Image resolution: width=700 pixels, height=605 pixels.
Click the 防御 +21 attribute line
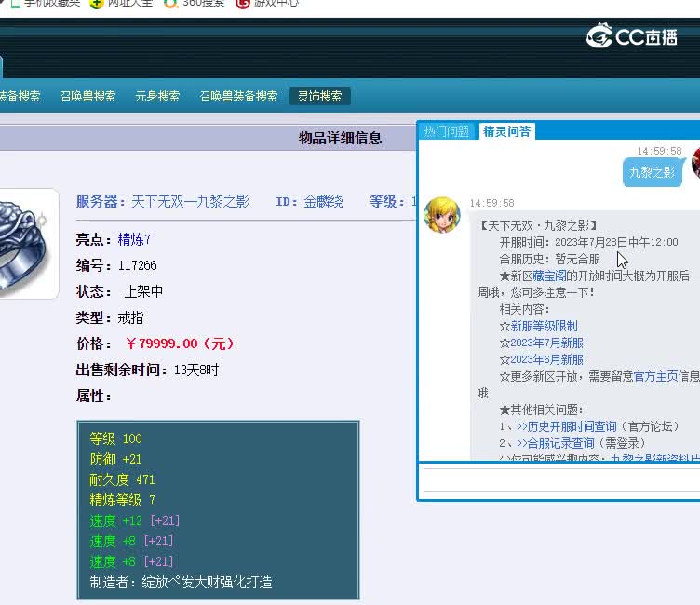115,459
